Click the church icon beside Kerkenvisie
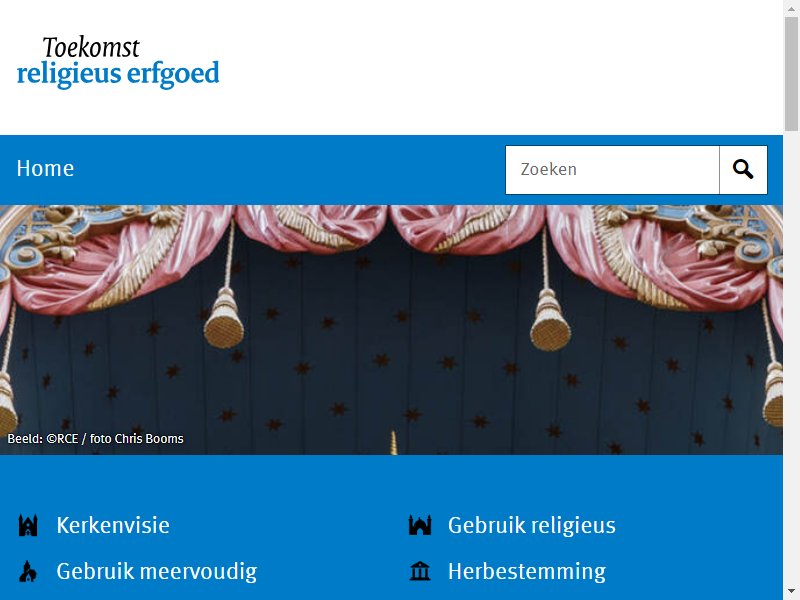800x600 pixels. point(28,526)
